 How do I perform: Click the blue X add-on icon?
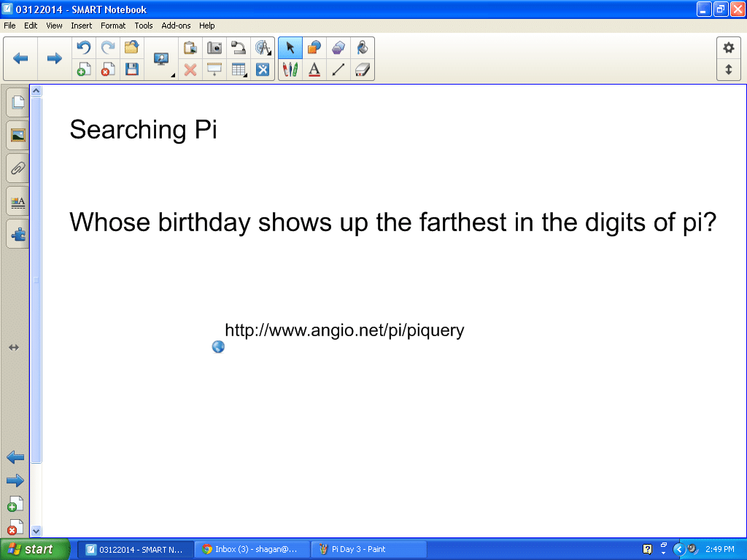tap(263, 69)
